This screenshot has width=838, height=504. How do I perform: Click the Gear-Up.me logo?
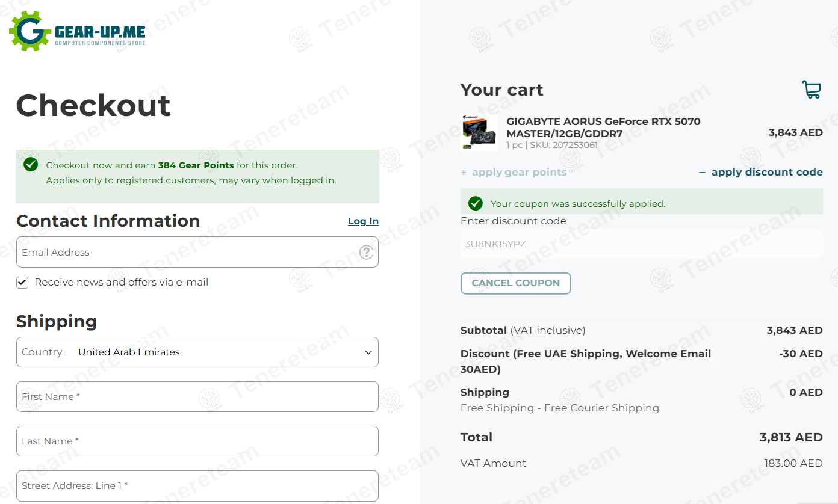click(x=78, y=31)
